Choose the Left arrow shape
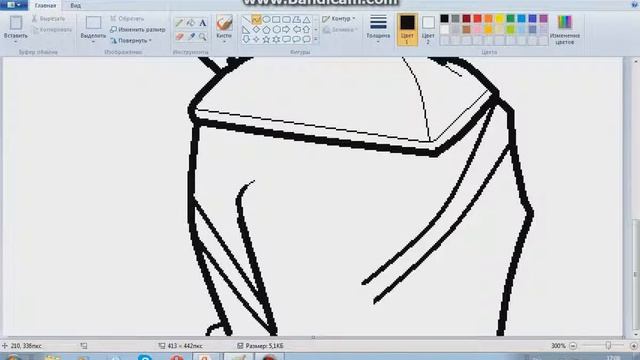Screen dimensions: 640x360 click(296, 29)
